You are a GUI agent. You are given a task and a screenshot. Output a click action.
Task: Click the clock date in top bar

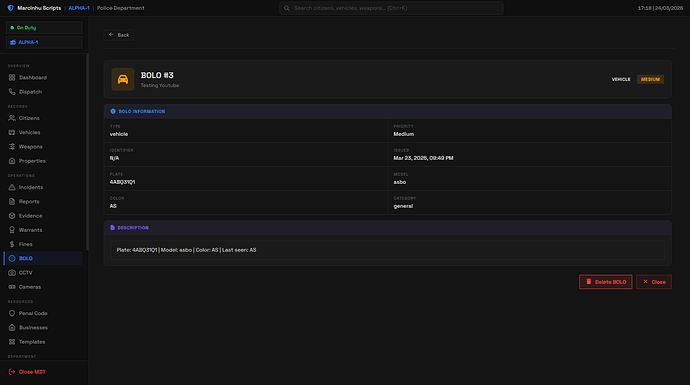point(661,8)
